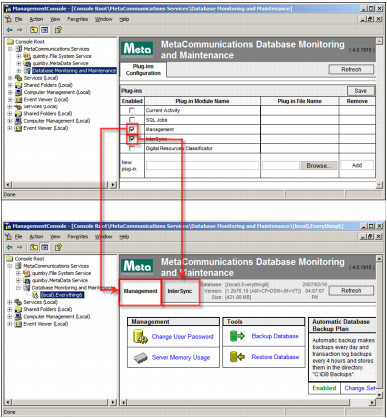The height and width of the screenshot is (418, 387).
Task: Click Forward arrow in Everything6 window toolbar
Action: 20,247
